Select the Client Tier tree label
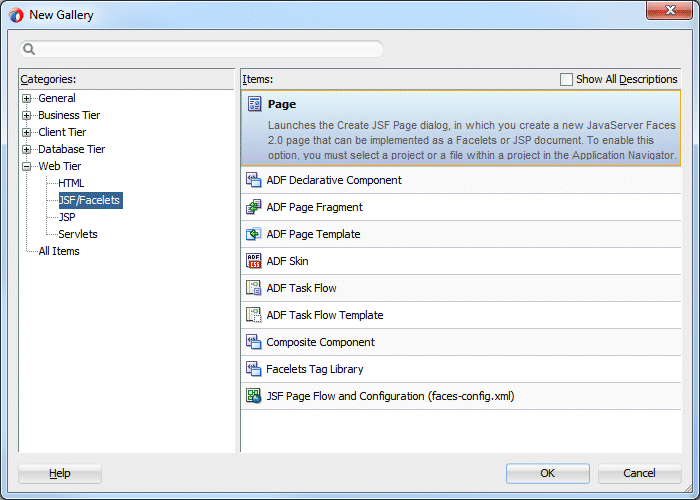The width and height of the screenshot is (700, 500). 62,132
